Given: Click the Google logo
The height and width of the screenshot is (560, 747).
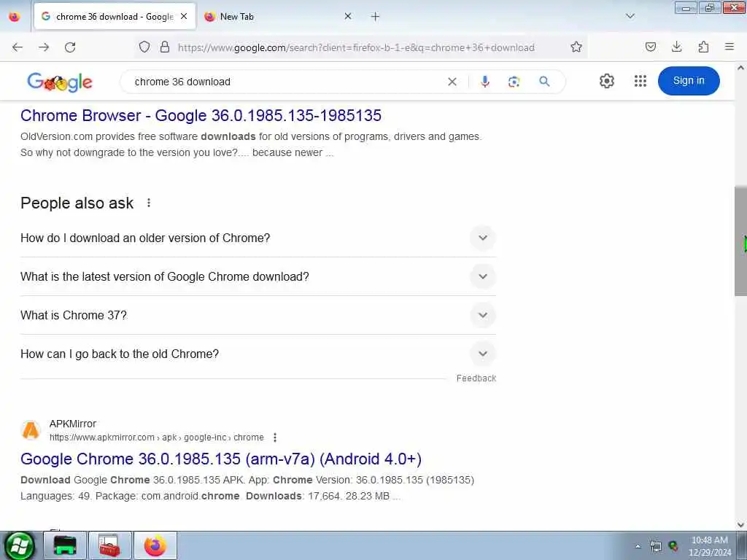Looking at the screenshot, I should click(x=60, y=82).
